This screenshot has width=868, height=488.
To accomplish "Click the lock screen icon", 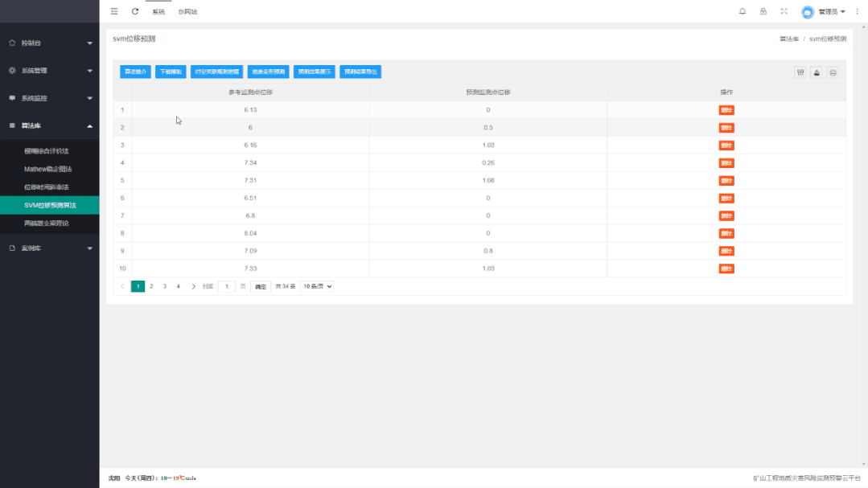I will (763, 11).
